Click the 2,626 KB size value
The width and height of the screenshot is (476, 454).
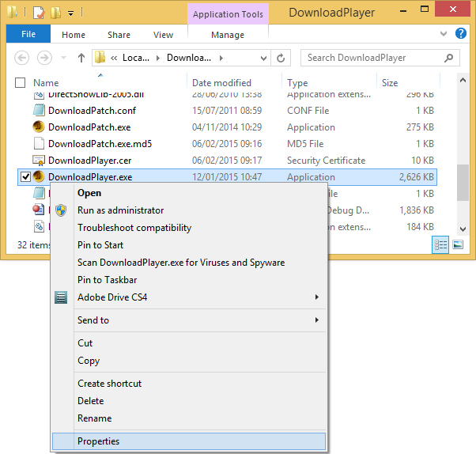coord(416,177)
